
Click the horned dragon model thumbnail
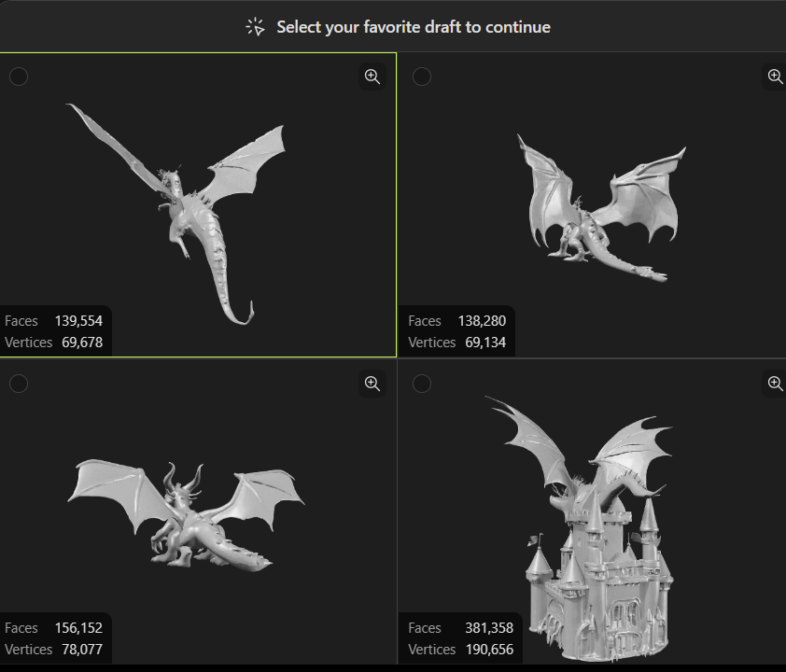pos(186,515)
